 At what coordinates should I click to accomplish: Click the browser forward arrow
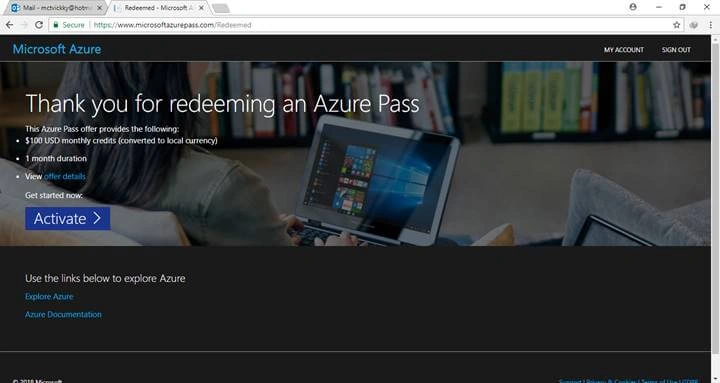[24, 25]
